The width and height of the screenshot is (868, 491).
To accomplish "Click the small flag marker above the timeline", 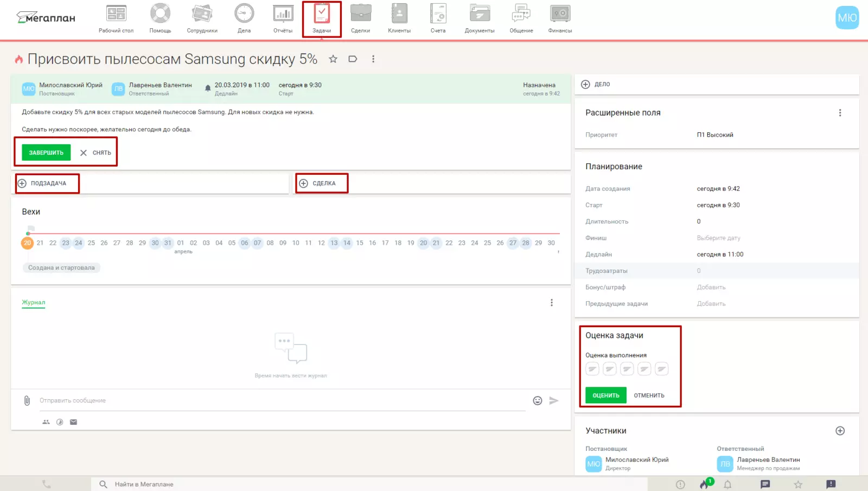I will (31, 228).
